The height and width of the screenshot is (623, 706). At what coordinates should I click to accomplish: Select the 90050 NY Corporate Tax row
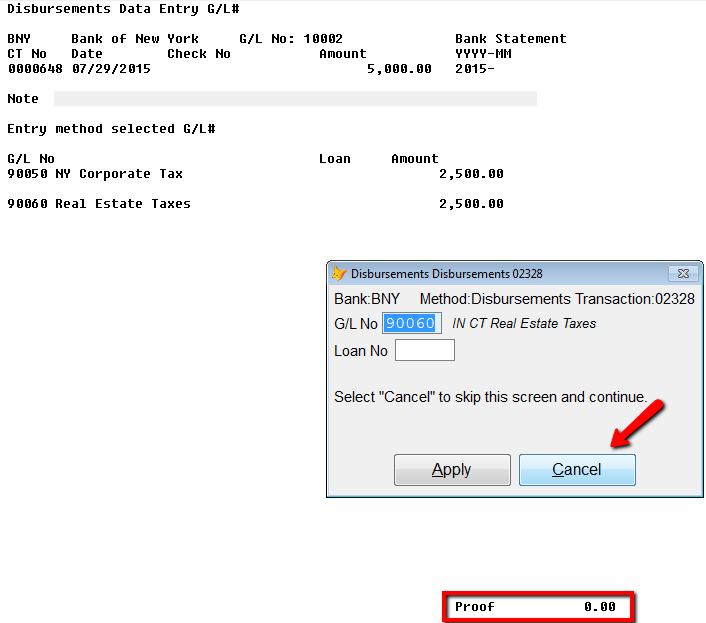coord(255,174)
